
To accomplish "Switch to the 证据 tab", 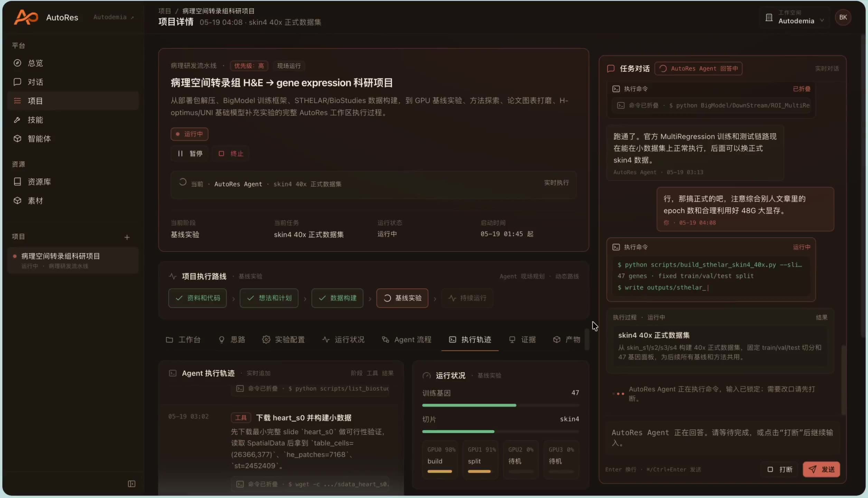I will [x=522, y=340].
